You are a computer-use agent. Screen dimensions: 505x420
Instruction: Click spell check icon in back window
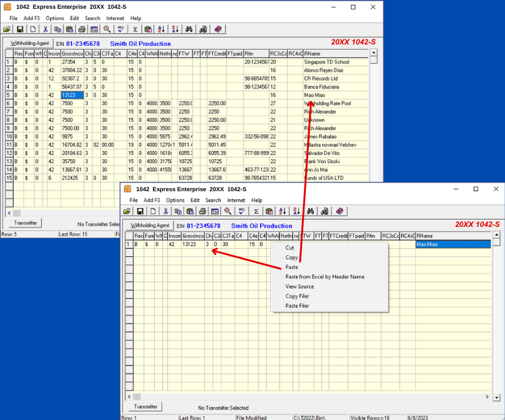click(x=121, y=29)
